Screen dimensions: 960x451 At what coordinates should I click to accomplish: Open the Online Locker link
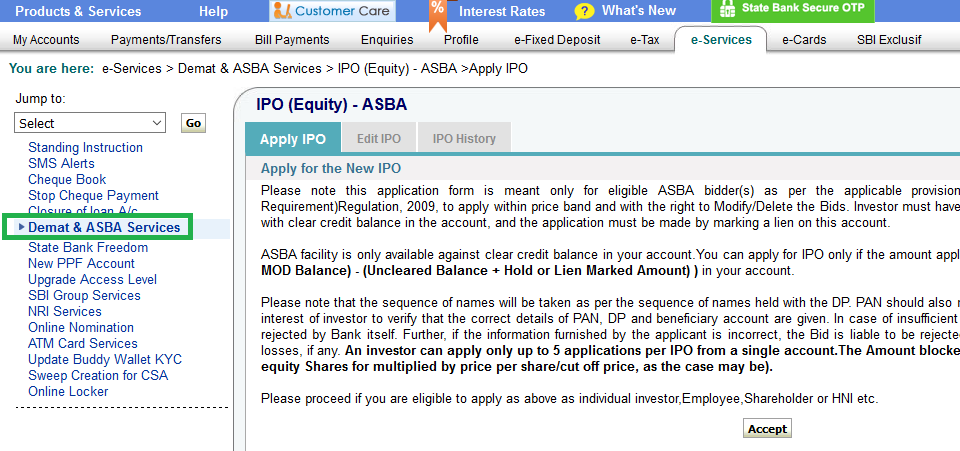pos(68,391)
